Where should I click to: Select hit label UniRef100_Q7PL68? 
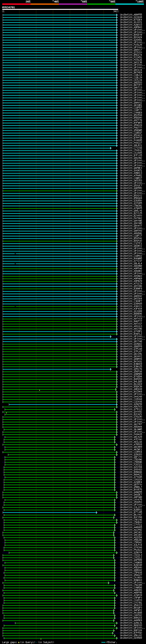[131, 349]
